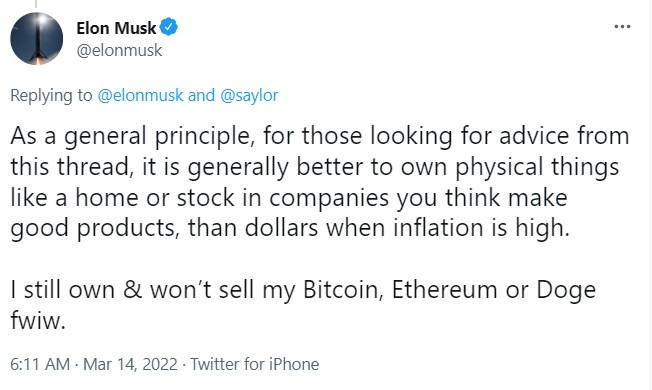This screenshot has height=390, width=652.
Task: Click the word 'Doge' in the tweet
Action: coord(566,290)
